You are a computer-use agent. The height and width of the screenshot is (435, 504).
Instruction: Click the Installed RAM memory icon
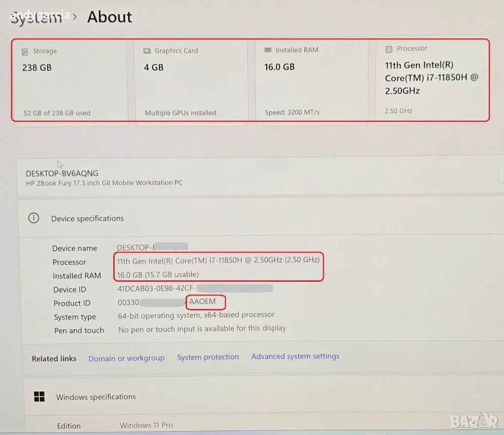[268, 50]
